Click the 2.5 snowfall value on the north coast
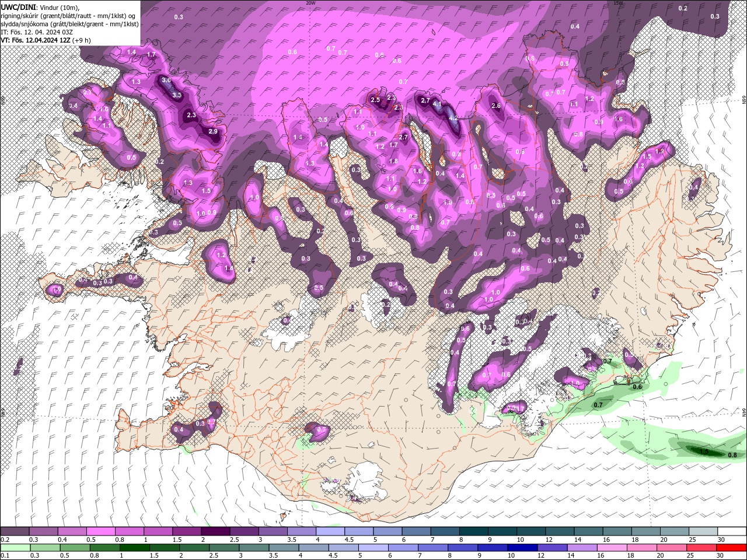 click(375, 100)
